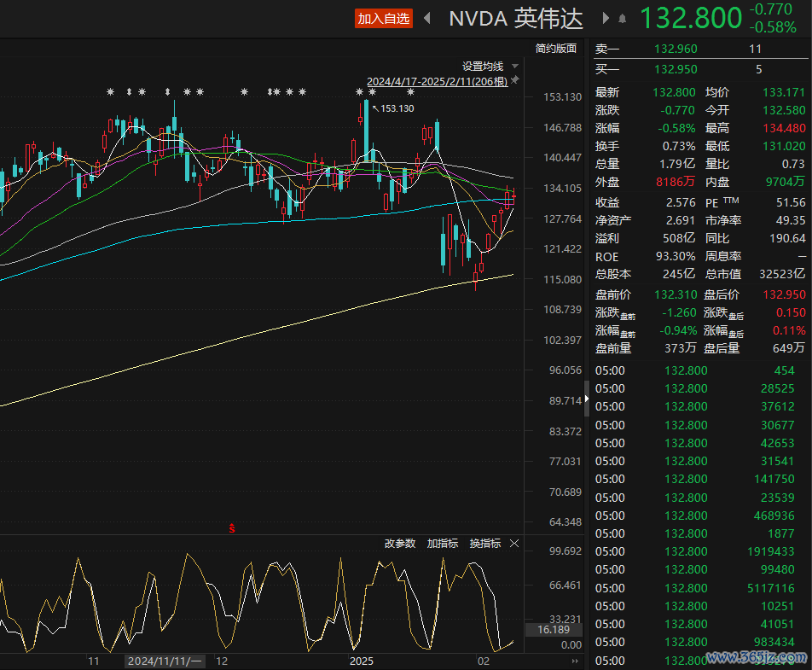
Task: Click the 最低 value 131.020
Action: point(784,146)
